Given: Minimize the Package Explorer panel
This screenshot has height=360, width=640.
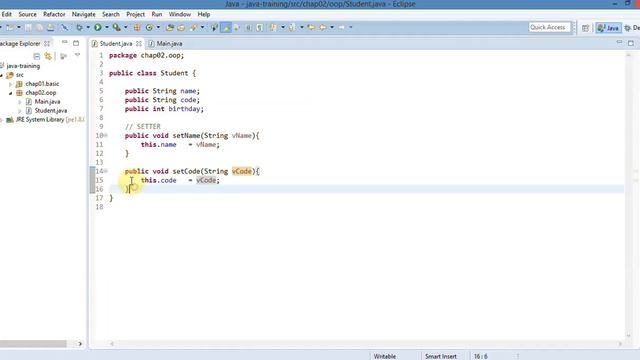Looking at the screenshot, I should [x=64, y=42].
